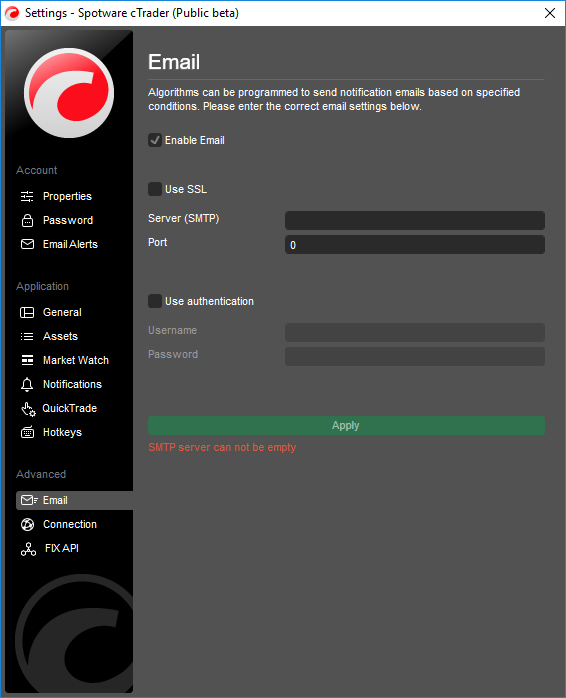566x698 pixels.
Task: Click the green Apply button
Action: [346, 426]
